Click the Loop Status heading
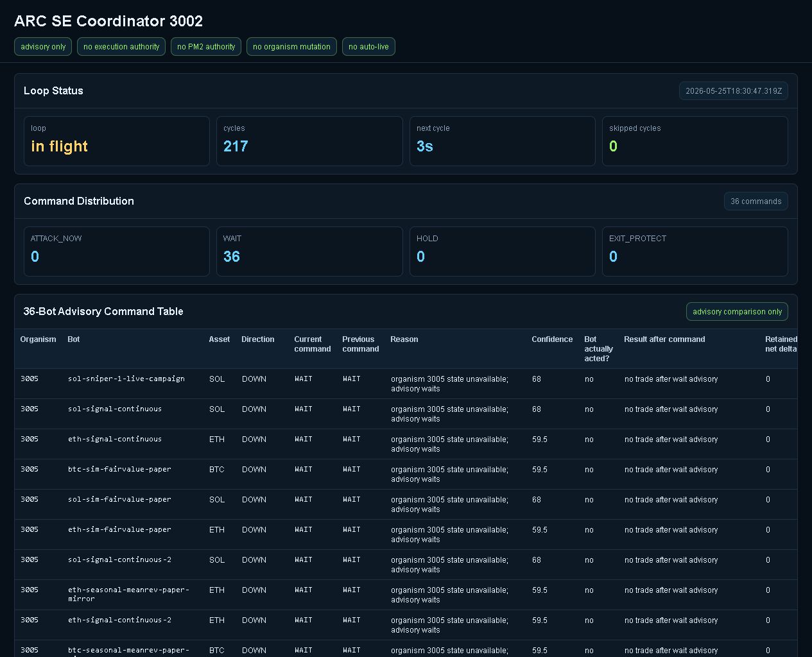This screenshot has width=812, height=657. (53, 90)
